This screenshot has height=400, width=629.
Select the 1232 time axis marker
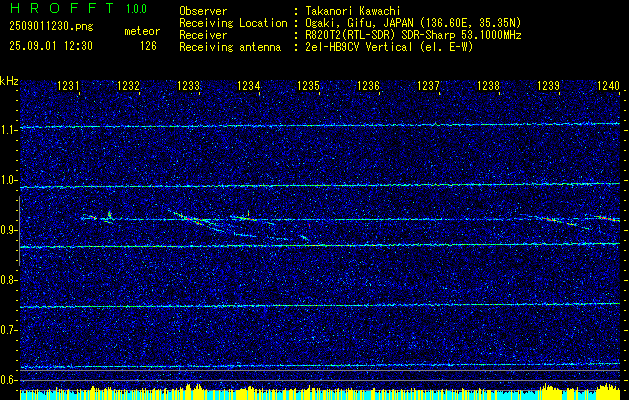coord(128,85)
